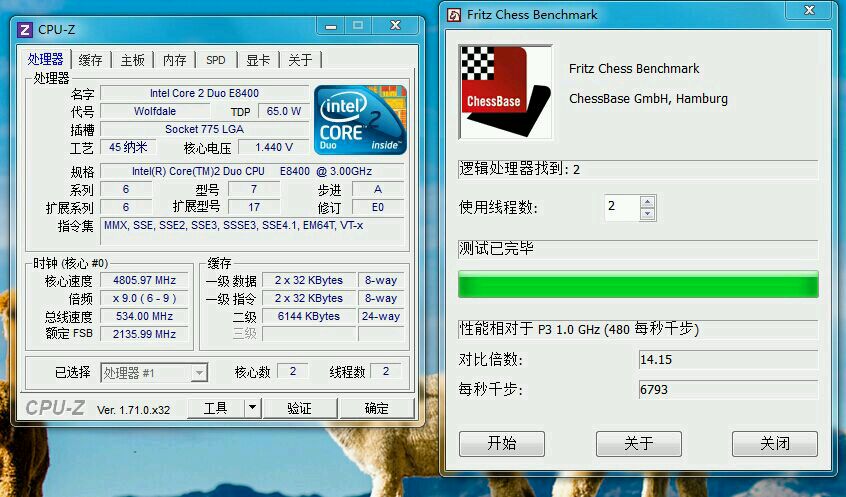Click the 使用线程数 input field
Screen dimensions: 846x497
pyautogui.click(x=622, y=207)
